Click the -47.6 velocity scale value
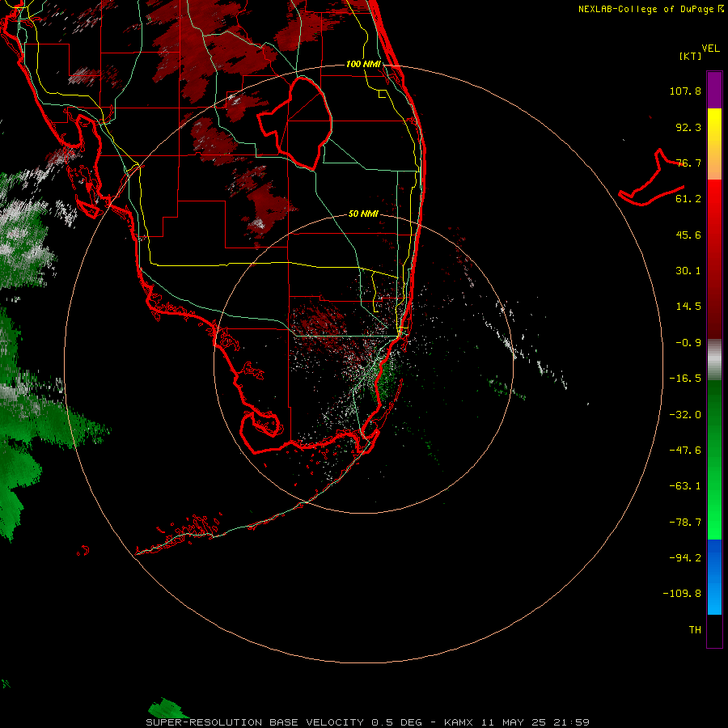Image resolution: width=728 pixels, height=728 pixels. pos(685,451)
